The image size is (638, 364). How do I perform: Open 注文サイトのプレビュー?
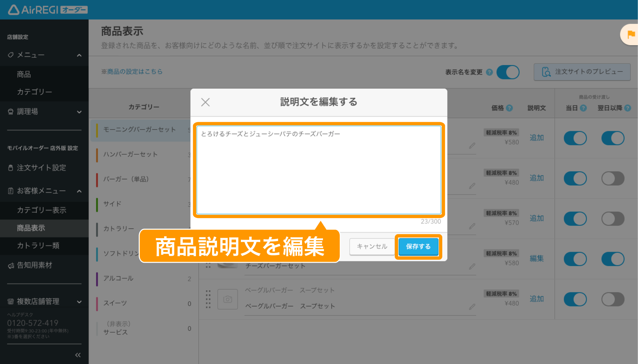(582, 72)
